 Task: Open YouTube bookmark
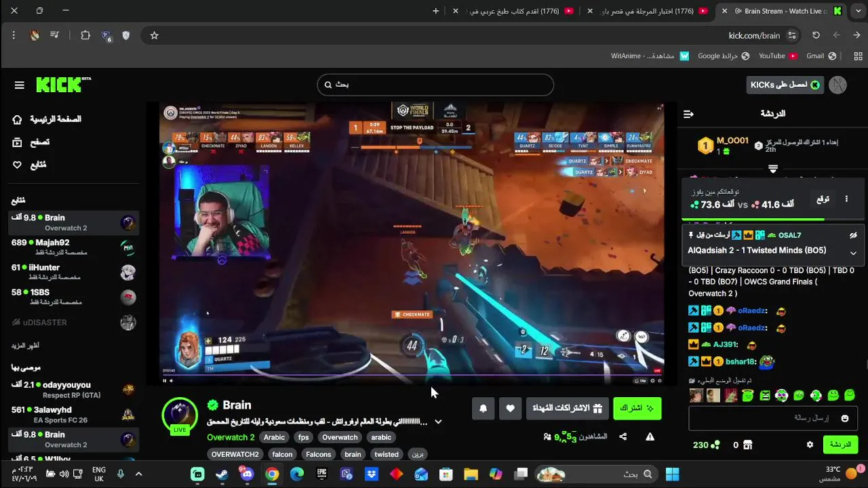(777, 56)
